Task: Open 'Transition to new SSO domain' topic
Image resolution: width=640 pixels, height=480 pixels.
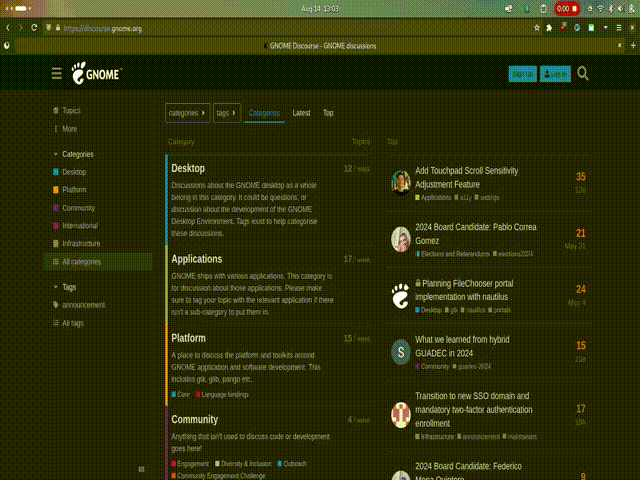Action: pos(474,409)
